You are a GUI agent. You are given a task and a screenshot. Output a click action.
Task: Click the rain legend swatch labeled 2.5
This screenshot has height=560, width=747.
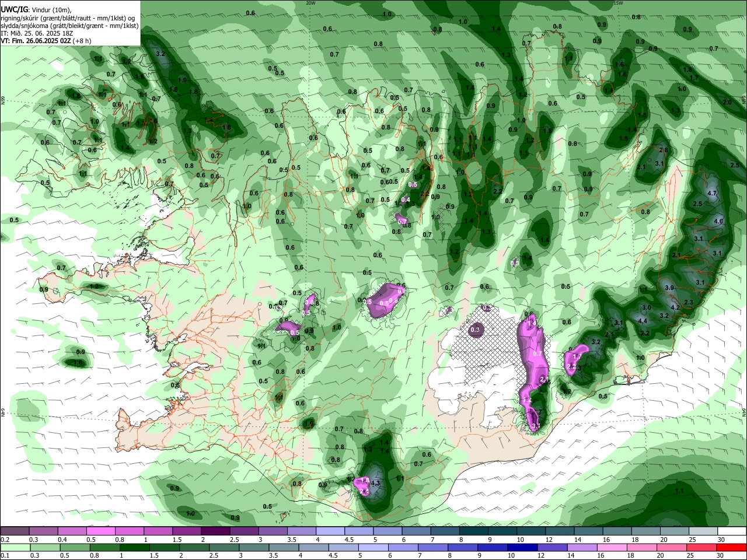click(x=224, y=547)
